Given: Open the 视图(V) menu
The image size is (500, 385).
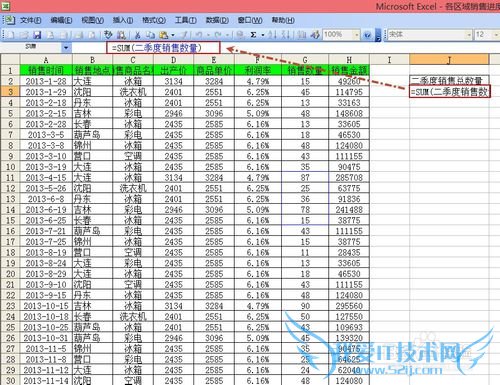Looking at the screenshot, I should [93, 20].
